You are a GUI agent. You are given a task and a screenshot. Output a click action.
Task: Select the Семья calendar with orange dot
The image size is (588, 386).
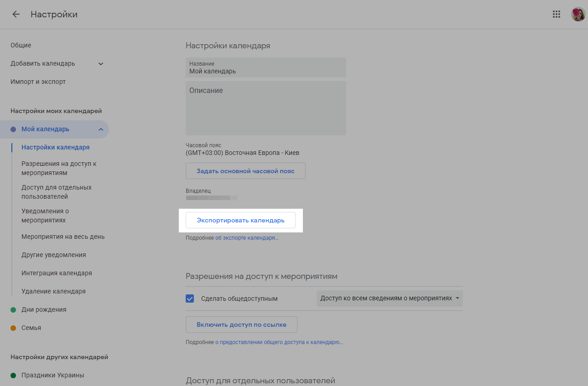coord(31,328)
